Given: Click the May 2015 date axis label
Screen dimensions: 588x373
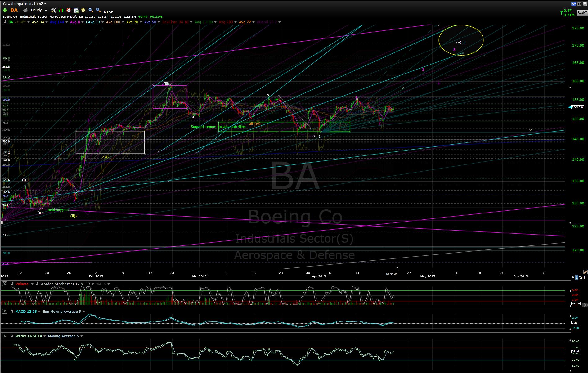Looking at the screenshot, I should click(428, 276).
